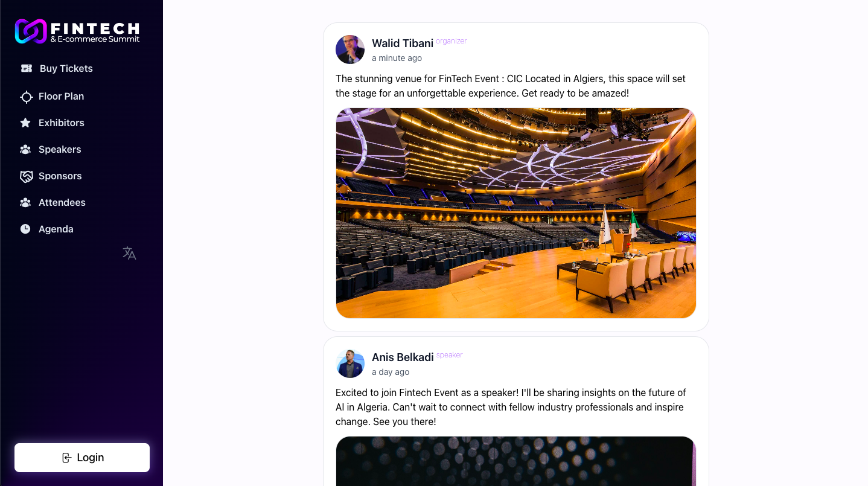Click Anis Belkadi's profile avatar
The width and height of the screenshot is (868, 486).
[350, 363]
